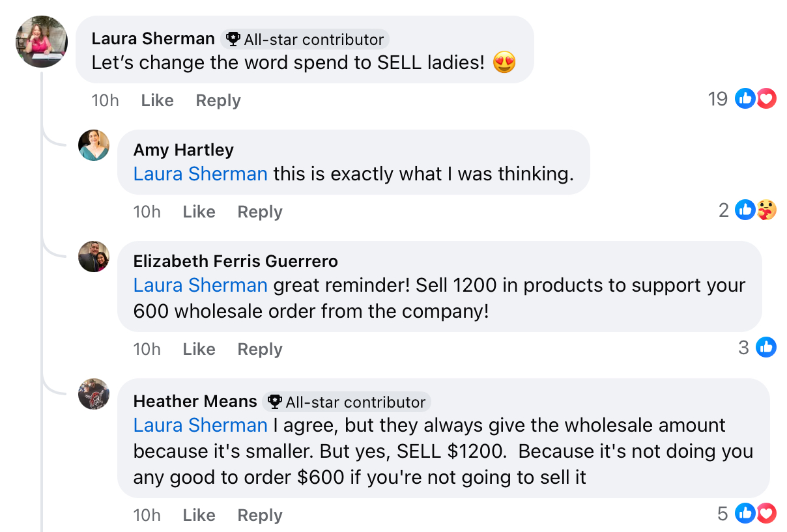This screenshot has width=787, height=532.
Task: Click the care reaction icon on Amy's reply
Action: click(x=766, y=210)
